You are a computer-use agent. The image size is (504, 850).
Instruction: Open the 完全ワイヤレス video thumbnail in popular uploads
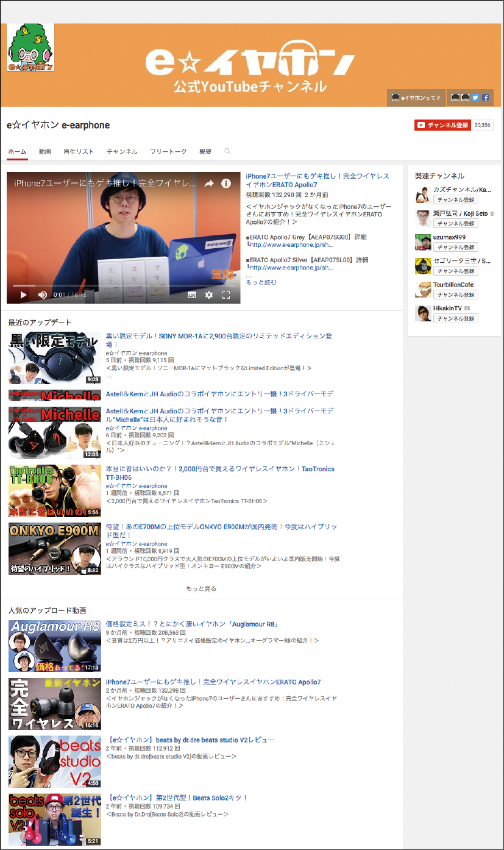coord(55,704)
